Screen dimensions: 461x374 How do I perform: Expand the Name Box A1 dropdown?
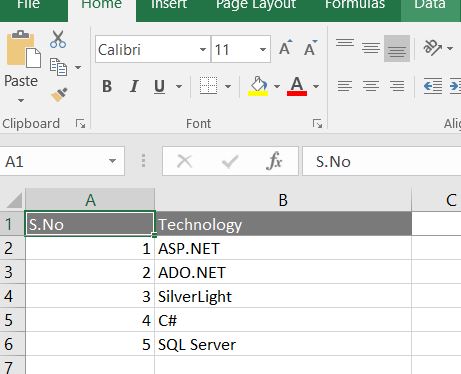point(112,161)
